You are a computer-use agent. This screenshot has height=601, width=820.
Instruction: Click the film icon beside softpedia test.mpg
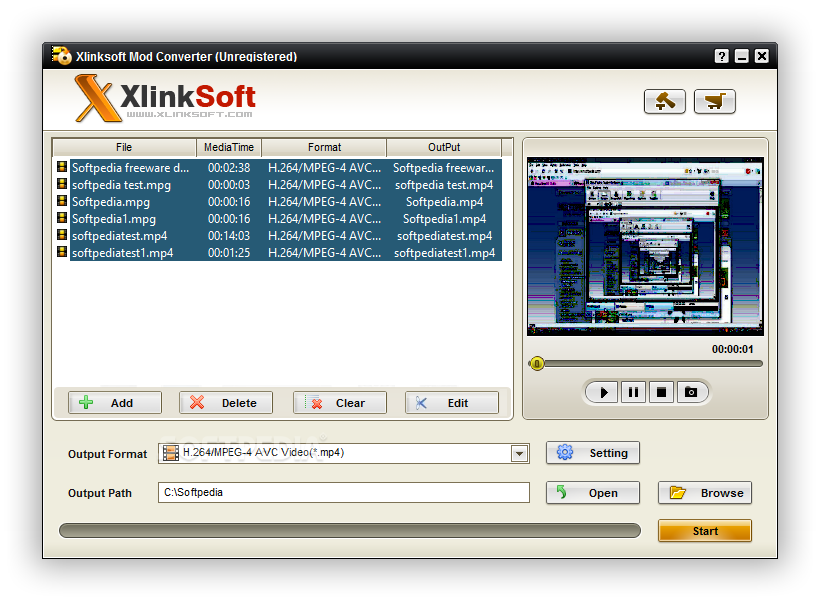[62, 184]
